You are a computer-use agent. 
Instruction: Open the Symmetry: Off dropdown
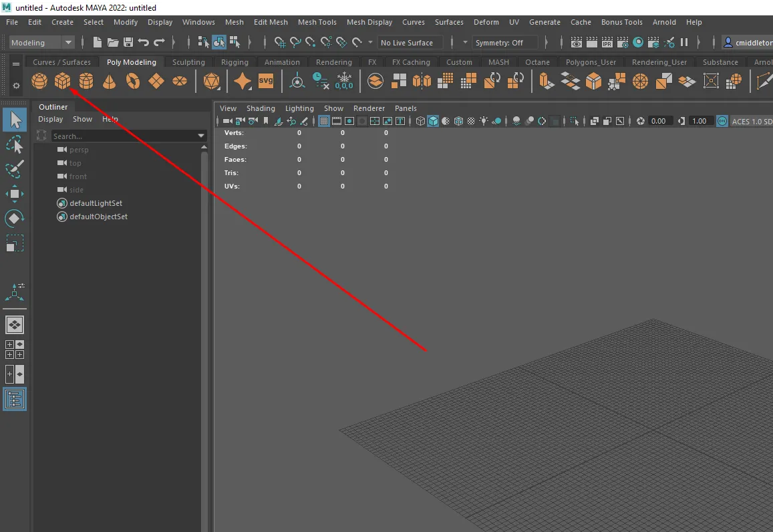(x=505, y=42)
